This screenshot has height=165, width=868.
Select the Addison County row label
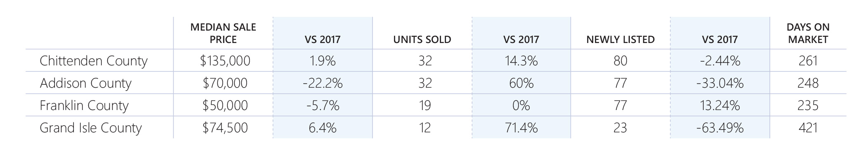pos(85,84)
